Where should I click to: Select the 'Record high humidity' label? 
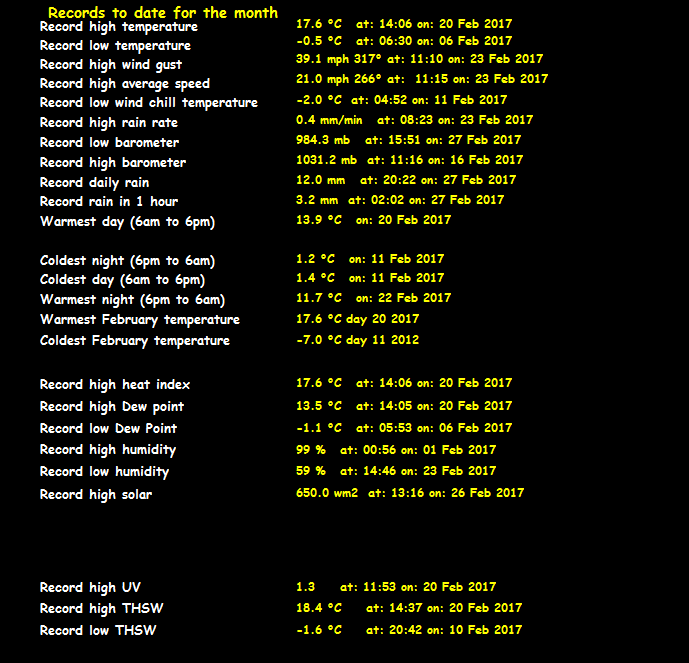coord(108,450)
